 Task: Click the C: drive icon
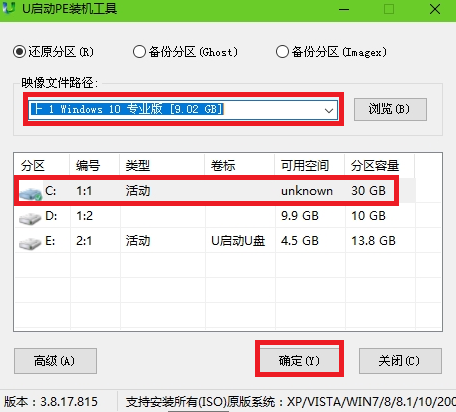tap(30, 193)
